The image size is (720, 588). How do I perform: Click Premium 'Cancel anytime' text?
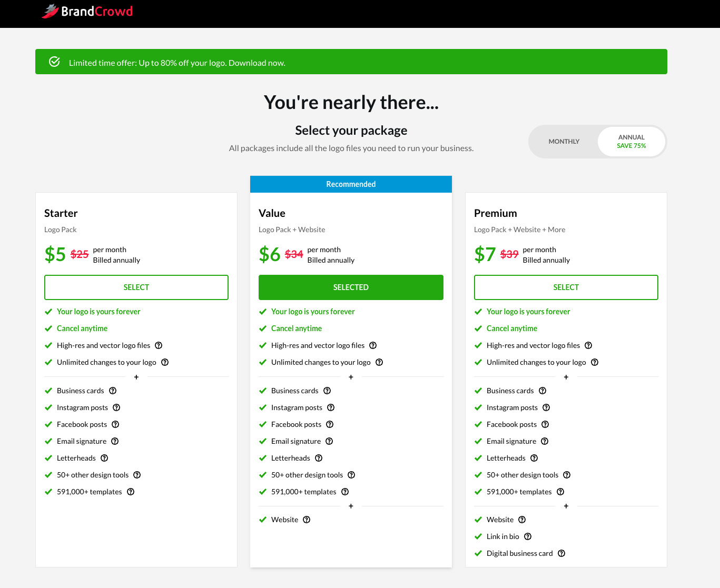click(512, 328)
